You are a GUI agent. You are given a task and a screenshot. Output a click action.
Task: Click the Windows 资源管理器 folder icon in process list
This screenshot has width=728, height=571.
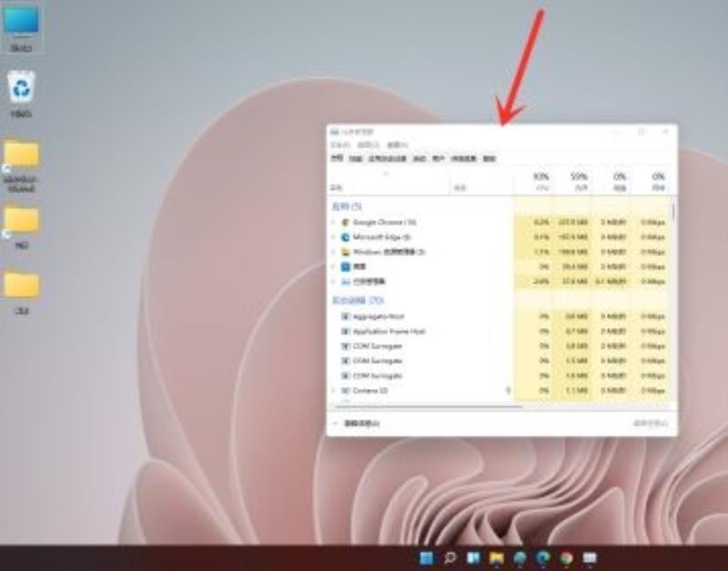[345, 252]
